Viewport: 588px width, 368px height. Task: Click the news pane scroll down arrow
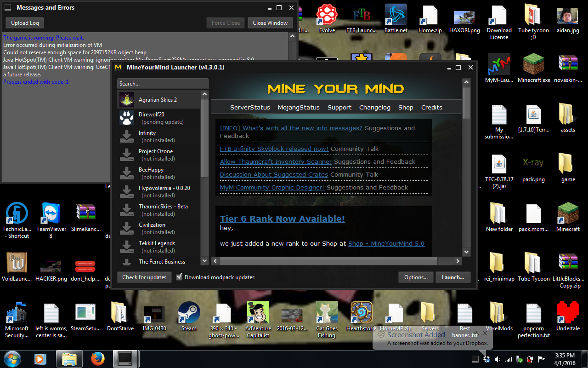(x=466, y=252)
